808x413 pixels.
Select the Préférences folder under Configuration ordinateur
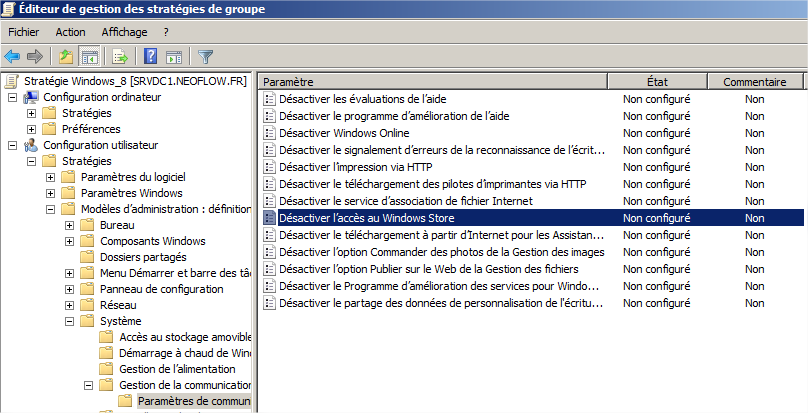(90, 129)
